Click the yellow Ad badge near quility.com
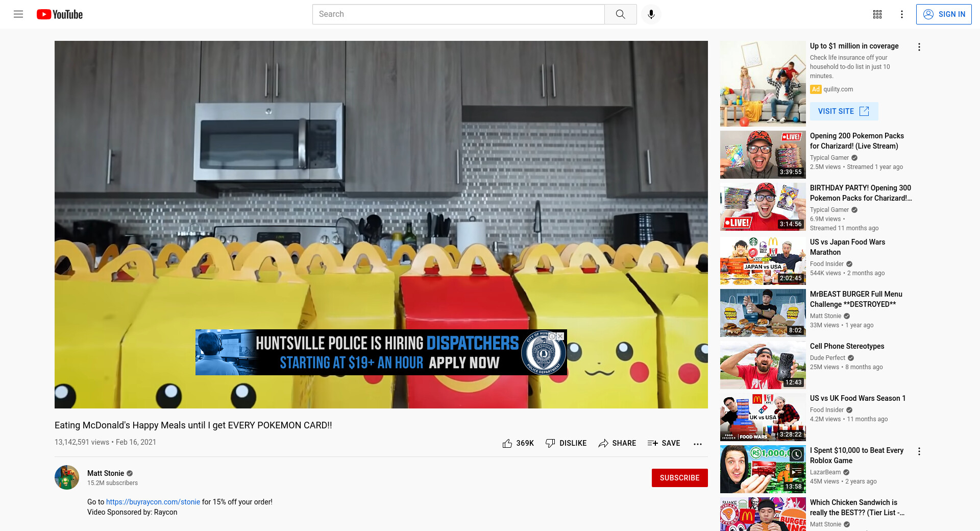The image size is (980, 531). coord(816,89)
